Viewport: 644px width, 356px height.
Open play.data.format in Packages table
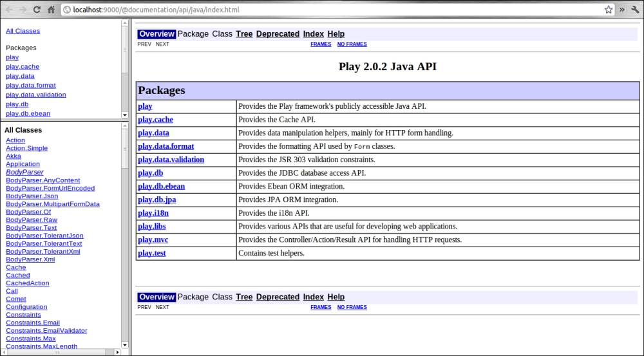tap(166, 146)
